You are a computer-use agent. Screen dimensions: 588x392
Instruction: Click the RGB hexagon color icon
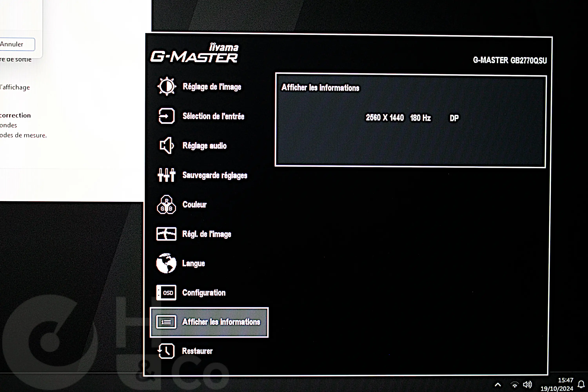tap(166, 204)
